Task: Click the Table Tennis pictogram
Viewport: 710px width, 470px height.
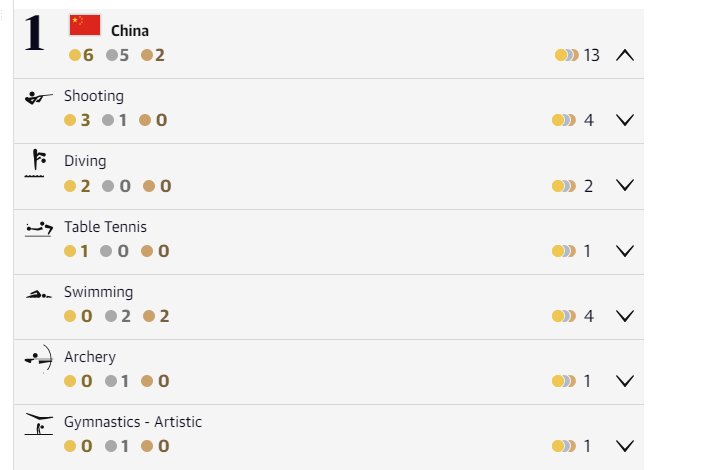Action: click(x=39, y=228)
